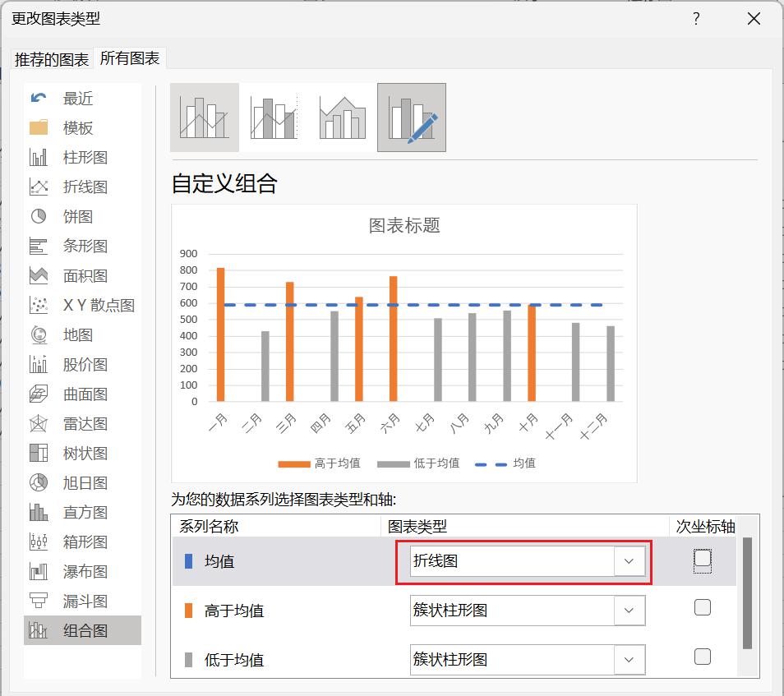Enable secondary axis for 低于均值 series

pyautogui.click(x=703, y=656)
